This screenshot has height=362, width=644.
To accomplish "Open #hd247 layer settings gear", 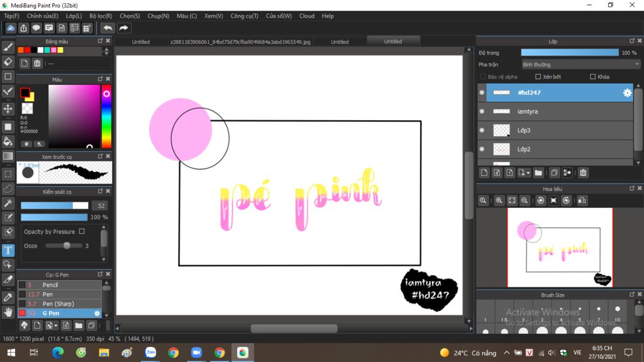I will pos(627,93).
